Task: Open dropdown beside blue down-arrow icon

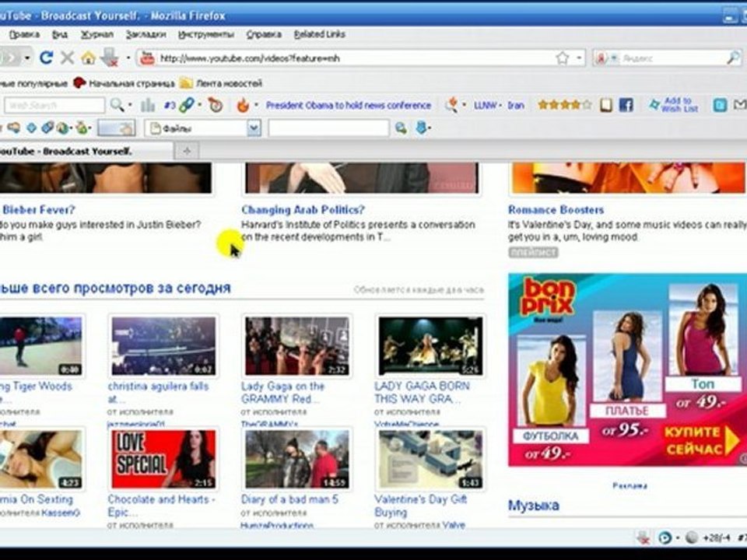Action: coord(430,128)
